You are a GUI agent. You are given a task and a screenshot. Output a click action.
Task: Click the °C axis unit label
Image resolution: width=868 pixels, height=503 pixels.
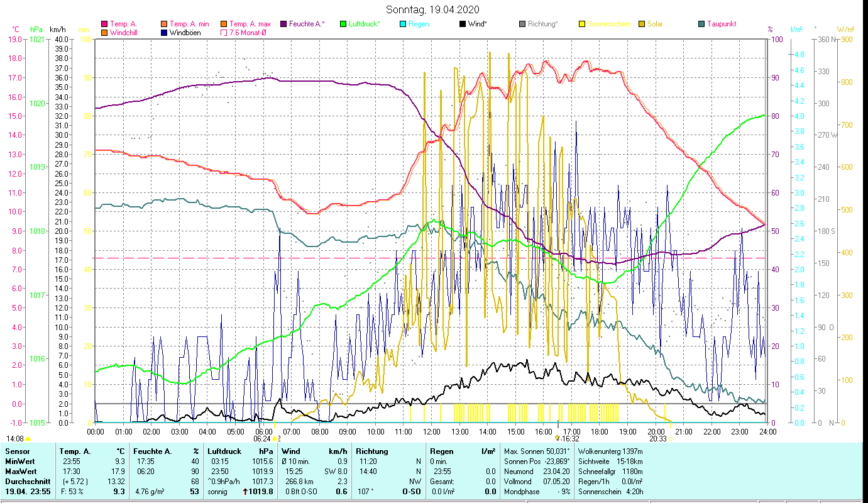tap(16, 29)
